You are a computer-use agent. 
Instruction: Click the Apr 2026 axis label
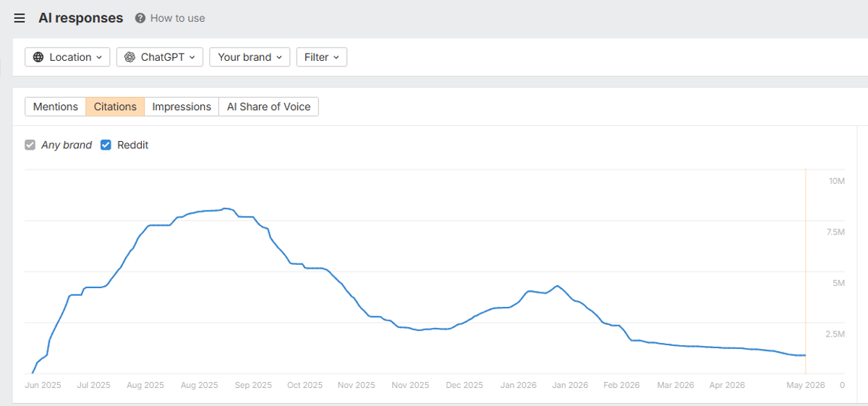coord(726,385)
